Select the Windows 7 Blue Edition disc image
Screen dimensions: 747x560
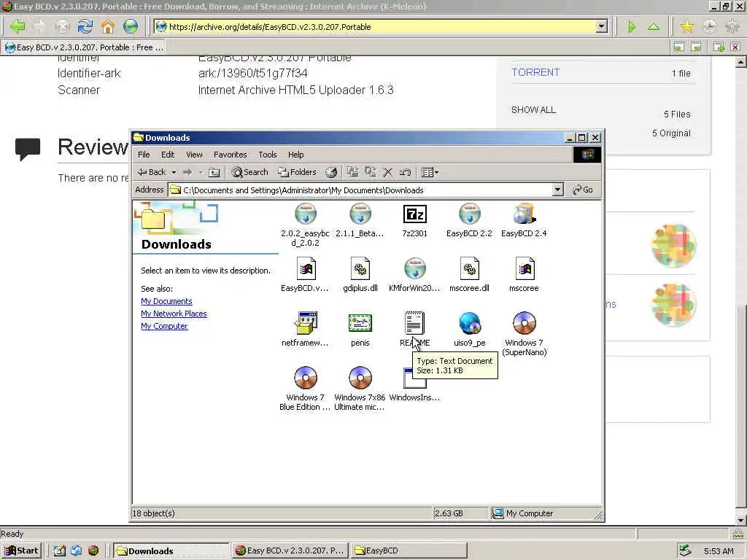305,389
